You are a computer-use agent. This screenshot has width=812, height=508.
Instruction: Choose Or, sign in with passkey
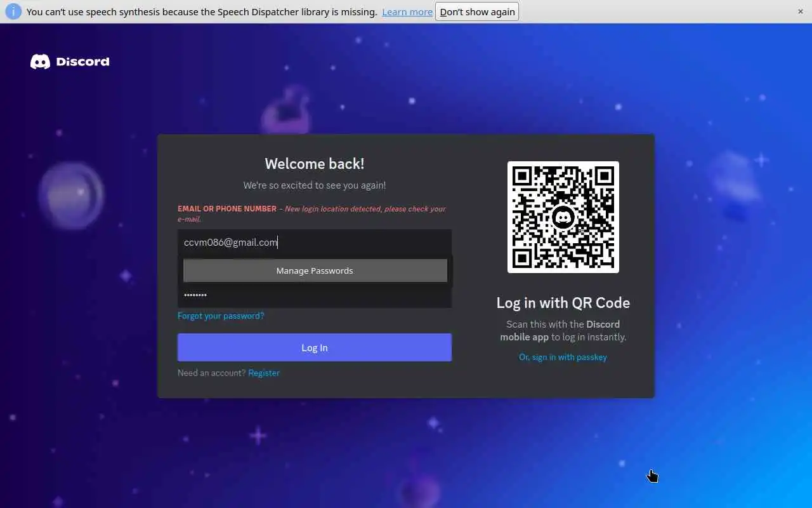click(563, 357)
